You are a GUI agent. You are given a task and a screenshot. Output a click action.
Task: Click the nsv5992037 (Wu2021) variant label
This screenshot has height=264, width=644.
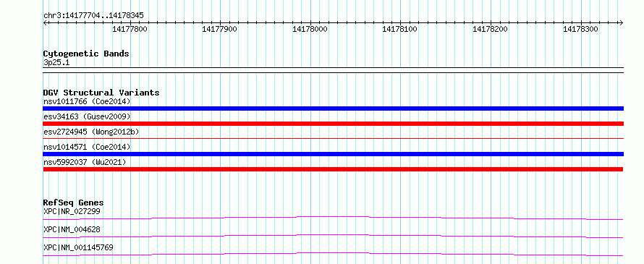(85, 162)
